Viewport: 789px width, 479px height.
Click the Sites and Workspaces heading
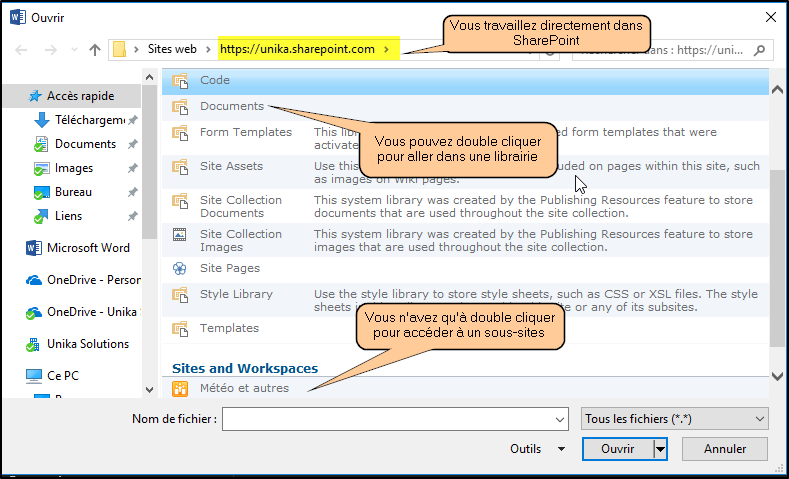tap(245, 369)
